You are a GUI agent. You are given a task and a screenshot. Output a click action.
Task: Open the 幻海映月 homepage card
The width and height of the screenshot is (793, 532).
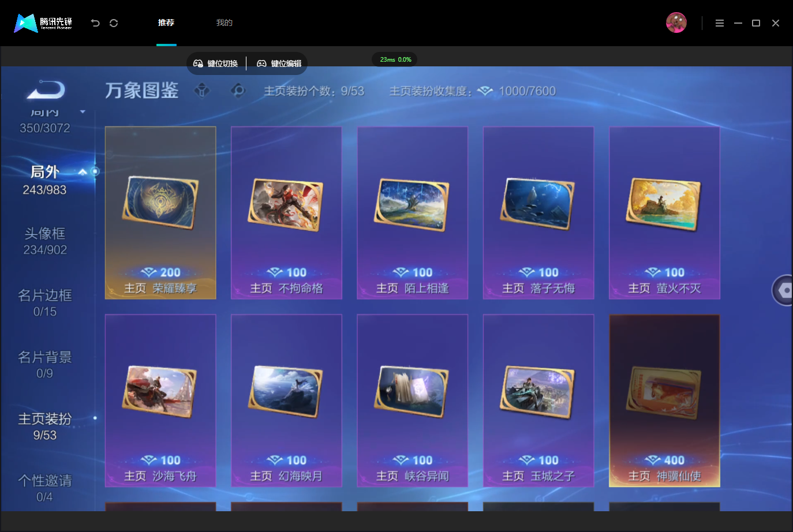pos(286,400)
